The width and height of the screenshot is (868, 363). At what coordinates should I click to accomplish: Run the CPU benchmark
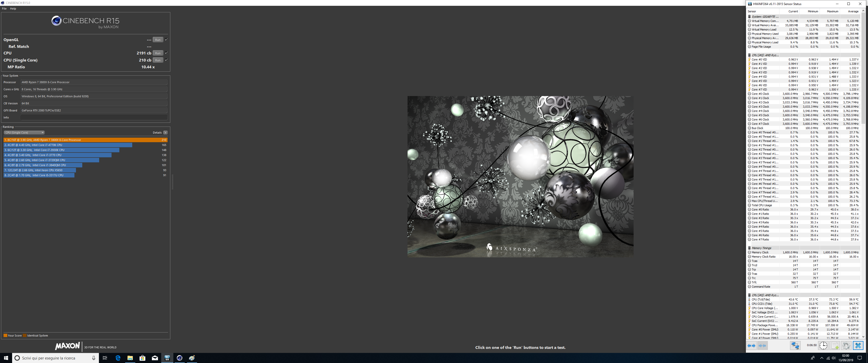[x=158, y=53]
